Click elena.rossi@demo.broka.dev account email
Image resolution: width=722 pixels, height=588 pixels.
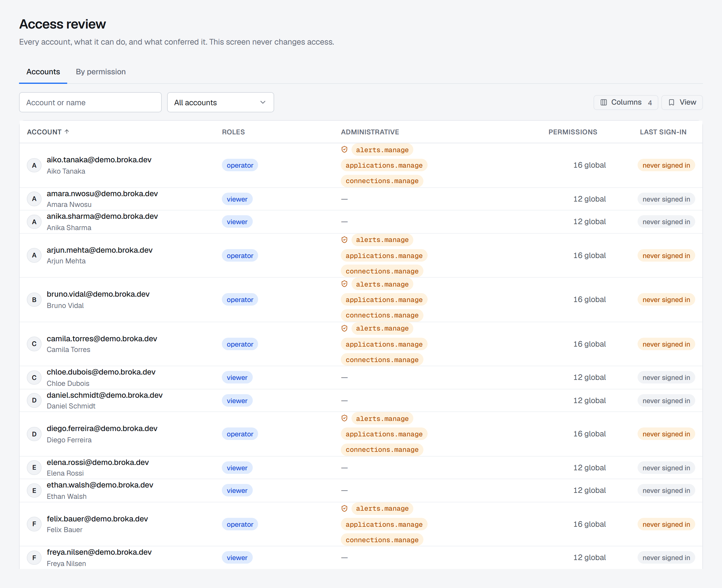[98, 462]
